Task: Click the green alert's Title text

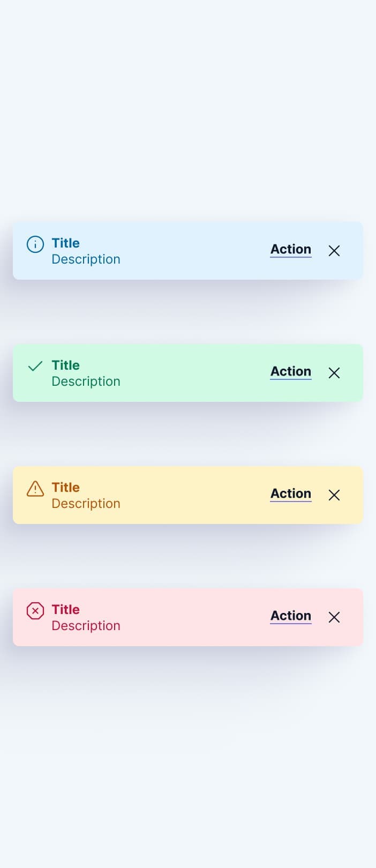Action: click(x=66, y=365)
